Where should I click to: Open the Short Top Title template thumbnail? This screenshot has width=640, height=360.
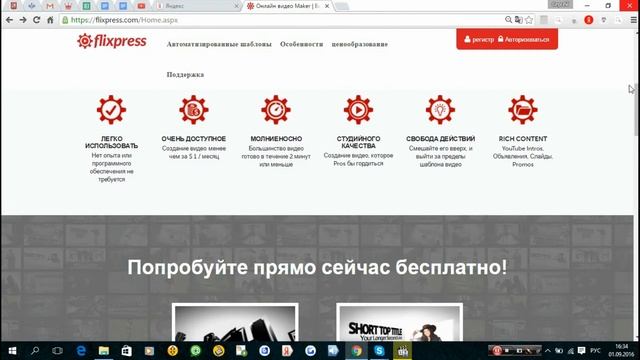(x=400, y=322)
